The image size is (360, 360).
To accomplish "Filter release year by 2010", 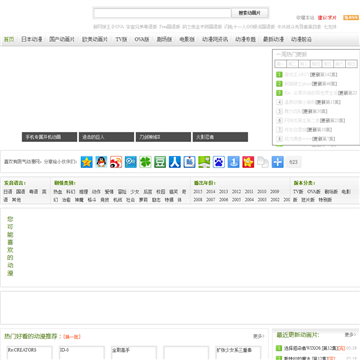I will tap(262, 192).
